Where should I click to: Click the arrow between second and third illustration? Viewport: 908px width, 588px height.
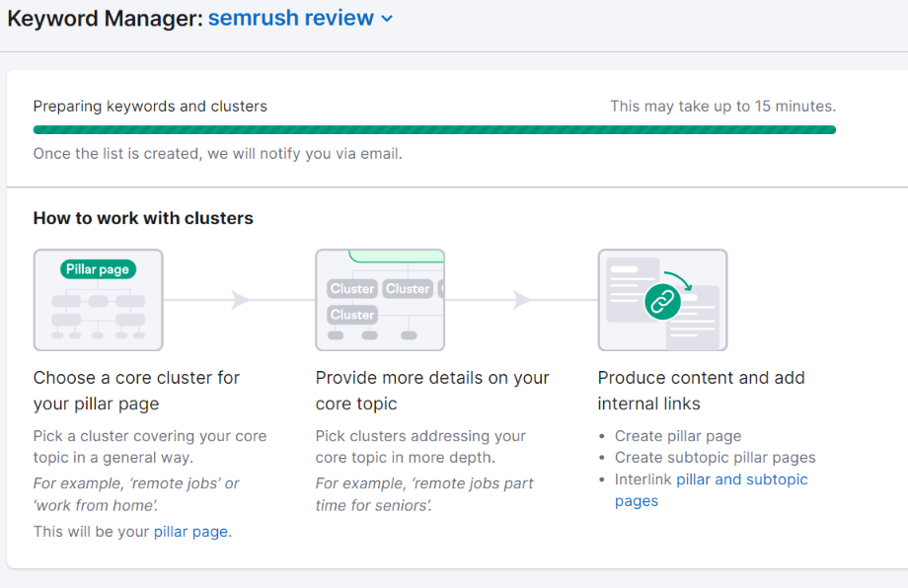[x=521, y=300]
